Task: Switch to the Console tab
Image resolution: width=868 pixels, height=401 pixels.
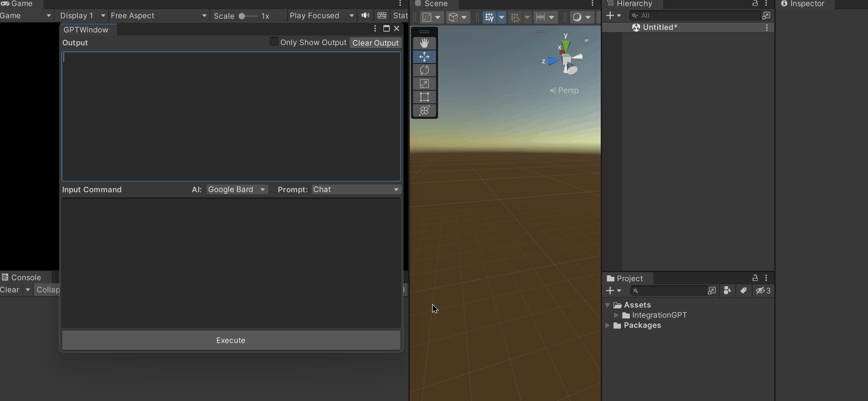Action: pos(26,278)
